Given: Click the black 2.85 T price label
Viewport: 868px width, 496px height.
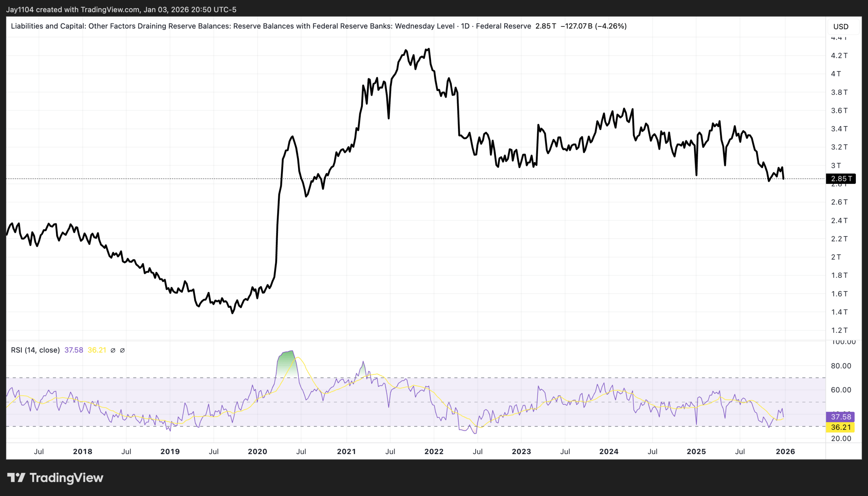Looking at the screenshot, I should click(x=841, y=179).
